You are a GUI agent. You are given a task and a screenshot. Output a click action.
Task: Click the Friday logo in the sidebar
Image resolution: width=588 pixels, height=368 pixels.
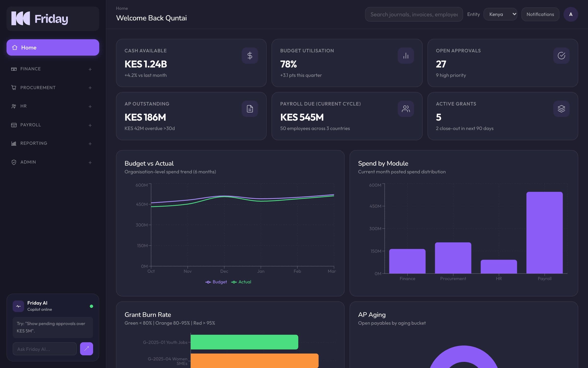(40, 18)
